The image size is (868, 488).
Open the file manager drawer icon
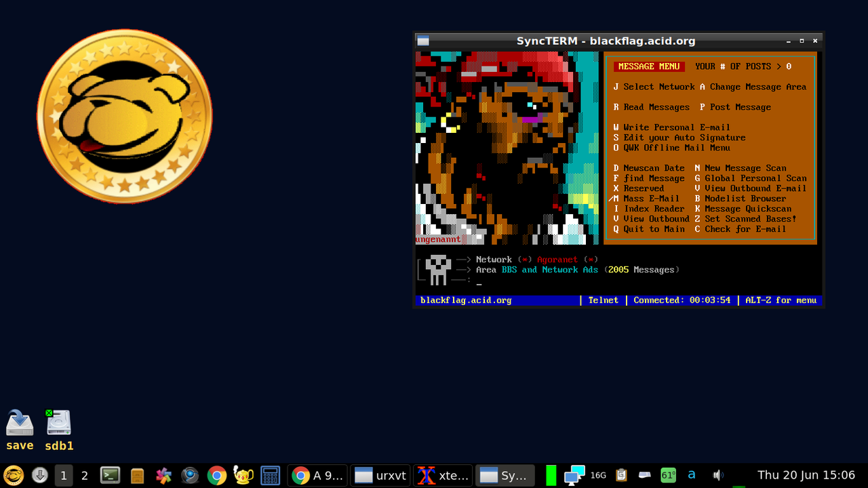tap(138, 476)
